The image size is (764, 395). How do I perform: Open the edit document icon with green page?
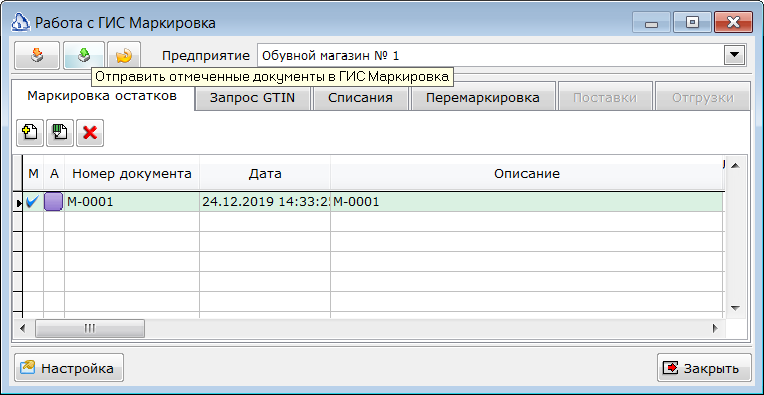pyautogui.click(x=60, y=132)
